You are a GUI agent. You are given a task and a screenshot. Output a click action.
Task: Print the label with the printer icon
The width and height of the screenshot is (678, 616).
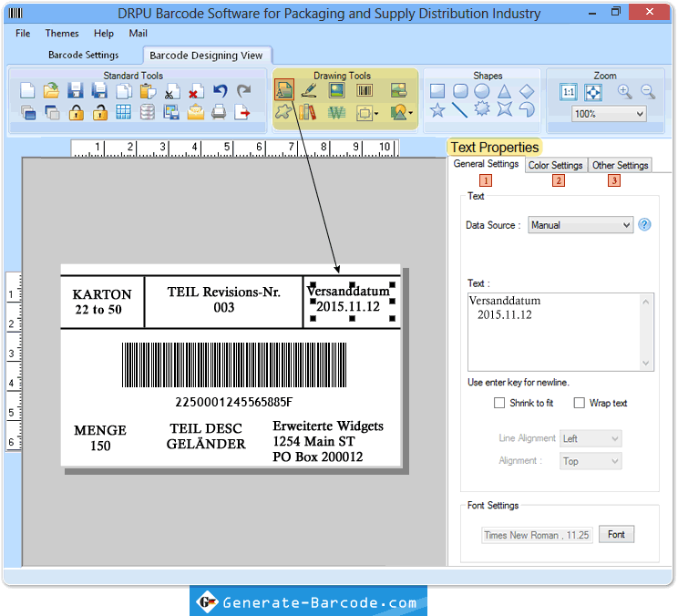pyautogui.click(x=219, y=113)
